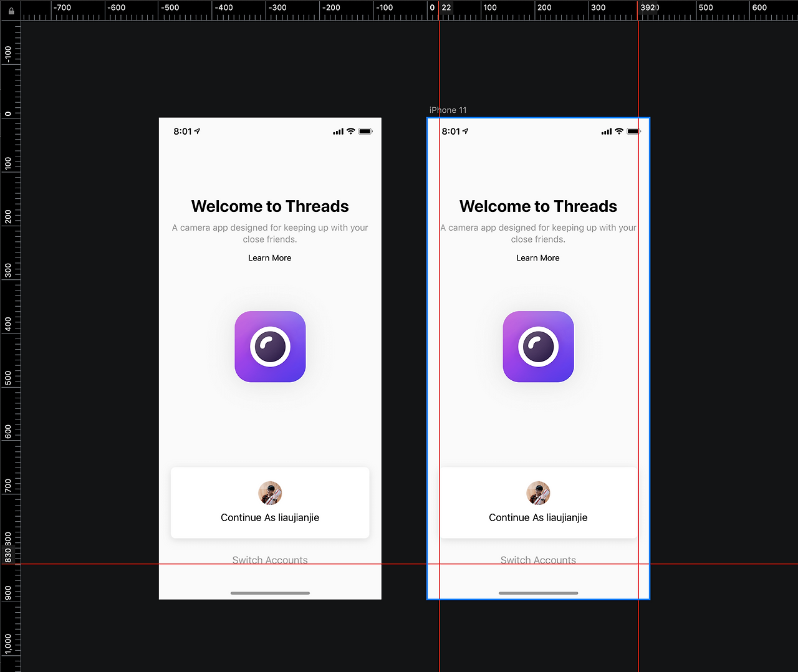Select the iPhone 11 artboard title
Screen dimensions: 798x672
[448, 110]
